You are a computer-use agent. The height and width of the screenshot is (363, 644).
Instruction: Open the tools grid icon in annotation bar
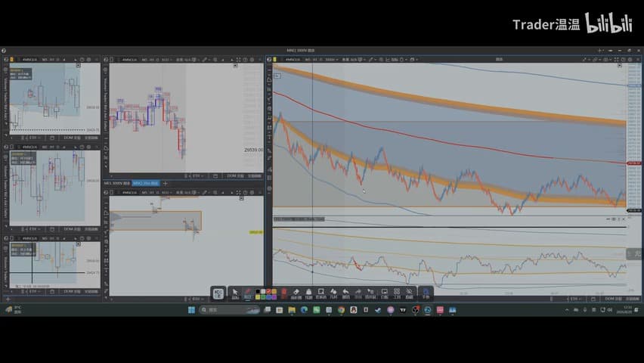click(397, 293)
